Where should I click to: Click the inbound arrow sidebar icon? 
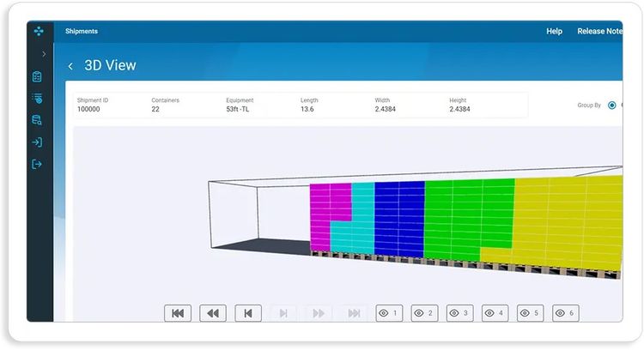point(37,142)
